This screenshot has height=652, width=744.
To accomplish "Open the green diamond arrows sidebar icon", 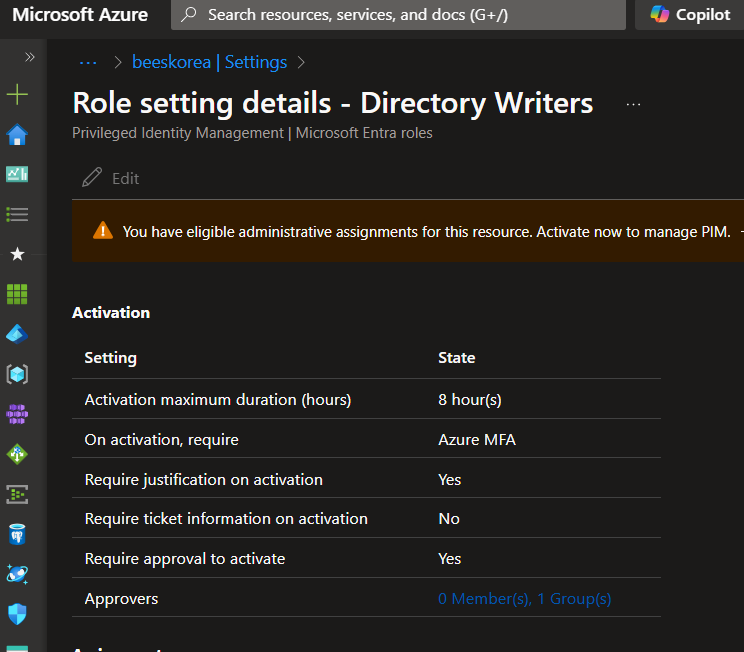I will (x=17, y=454).
